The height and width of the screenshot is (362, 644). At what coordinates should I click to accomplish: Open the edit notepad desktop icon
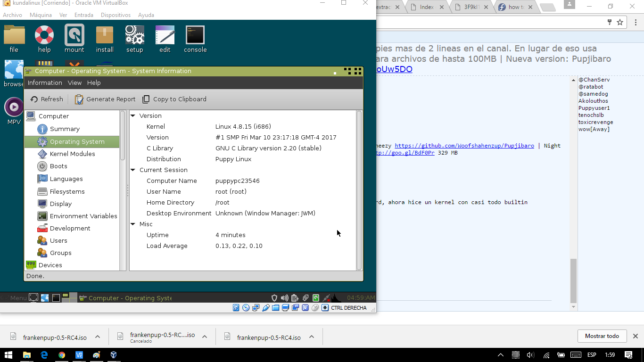(x=165, y=39)
